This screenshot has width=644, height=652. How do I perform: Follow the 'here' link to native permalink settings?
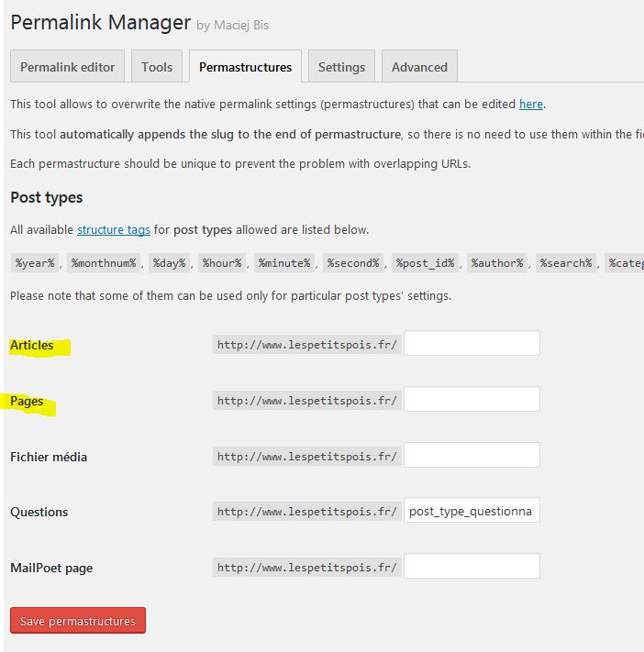coord(531,104)
